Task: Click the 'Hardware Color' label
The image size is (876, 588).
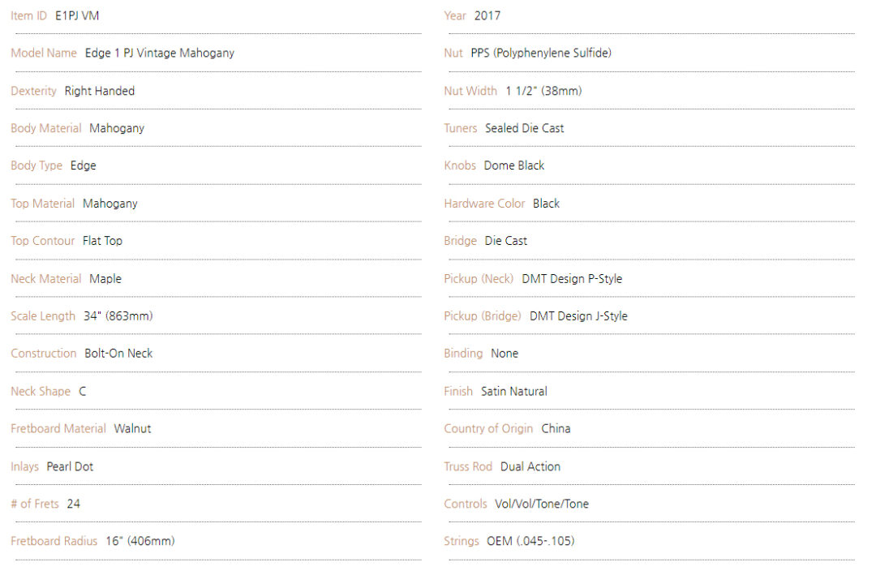Action: point(484,204)
